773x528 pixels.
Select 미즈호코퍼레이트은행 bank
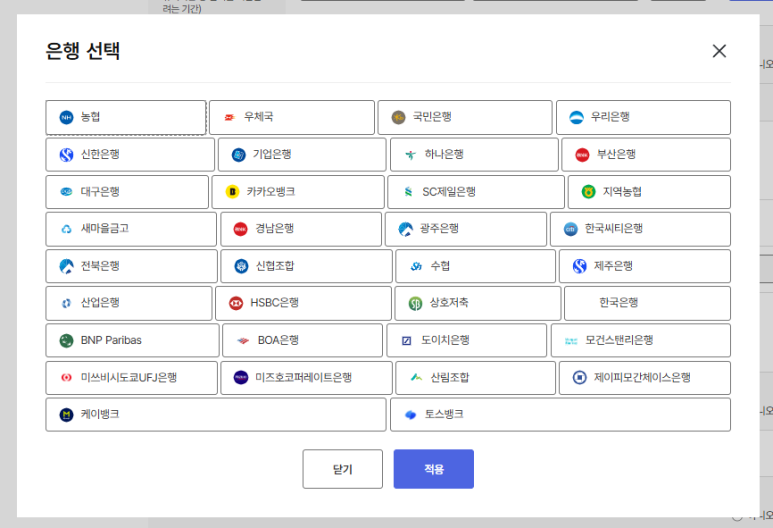[306, 378]
